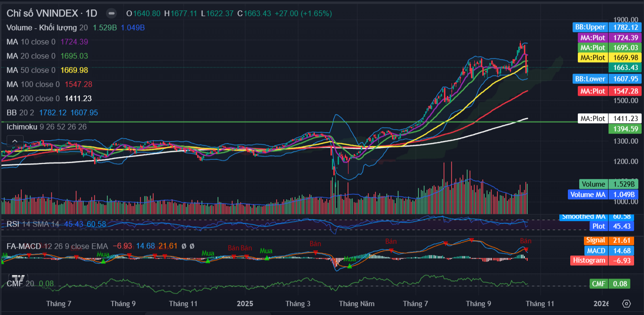Click the red Histogram value label

(x=589, y=260)
